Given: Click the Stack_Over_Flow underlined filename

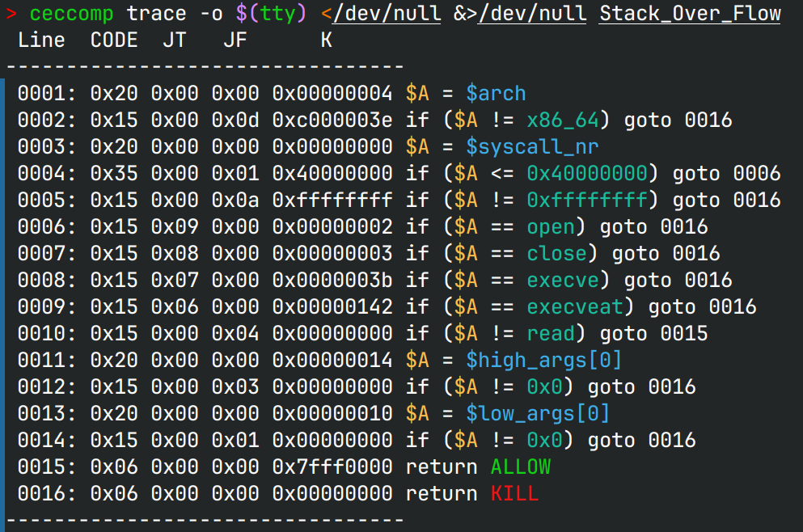Looking at the screenshot, I should [x=690, y=14].
